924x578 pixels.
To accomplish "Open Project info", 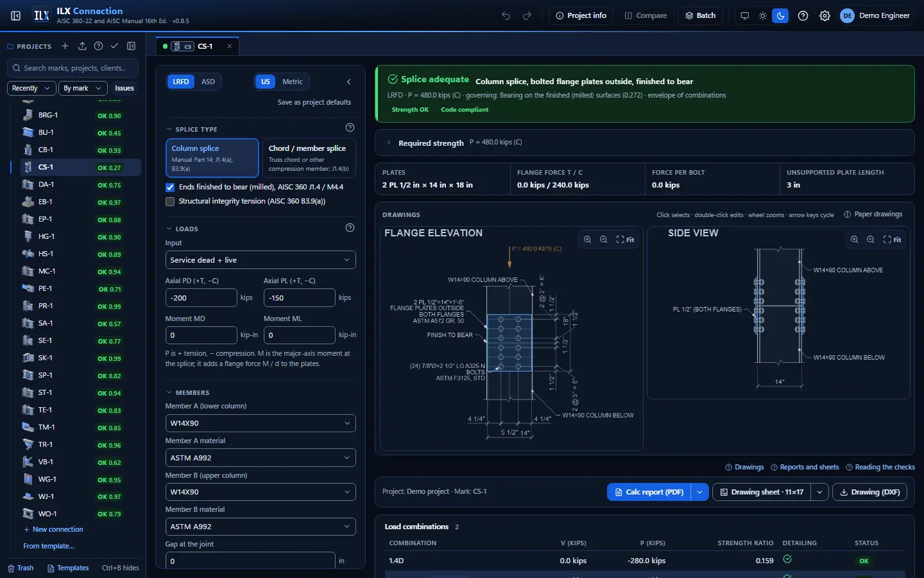I will pyautogui.click(x=581, y=15).
